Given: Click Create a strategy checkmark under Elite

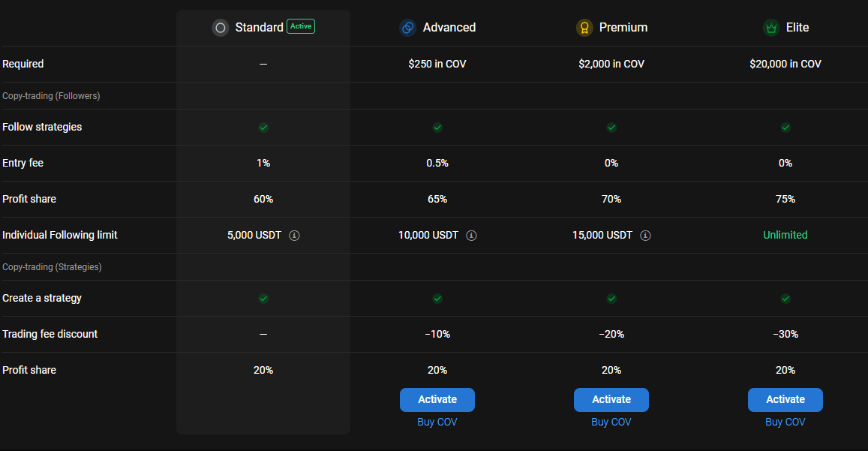Looking at the screenshot, I should point(785,299).
